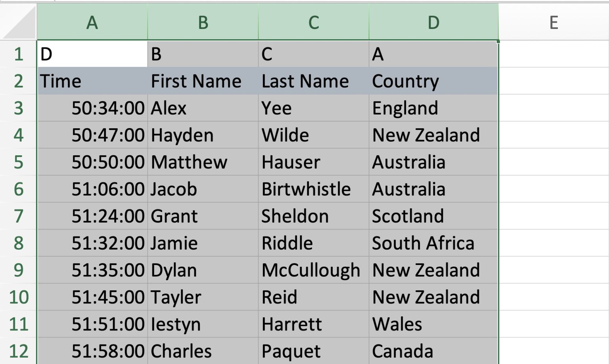Select column header A
Image resolution: width=609 pixels, height=364 pixels.
[92, 23]
